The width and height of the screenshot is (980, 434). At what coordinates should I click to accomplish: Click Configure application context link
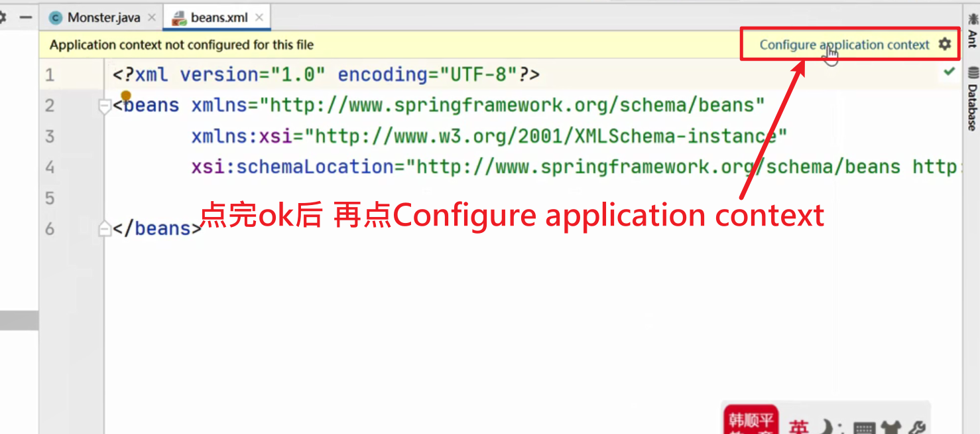click(x=844, y=44)
